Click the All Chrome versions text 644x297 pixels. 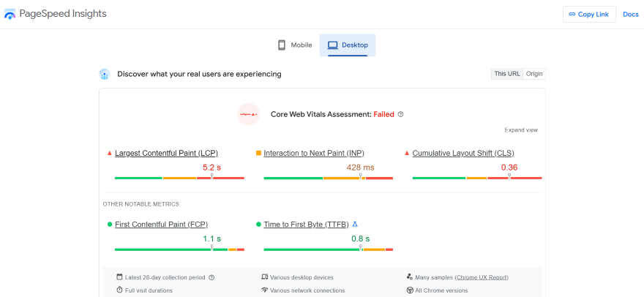[x=441, y=290]
